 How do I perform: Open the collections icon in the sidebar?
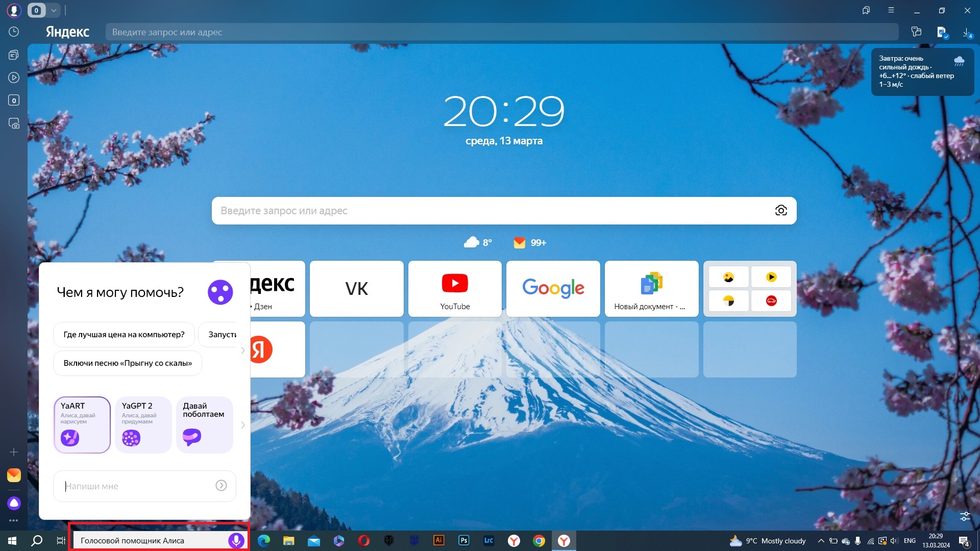[14, 55]
